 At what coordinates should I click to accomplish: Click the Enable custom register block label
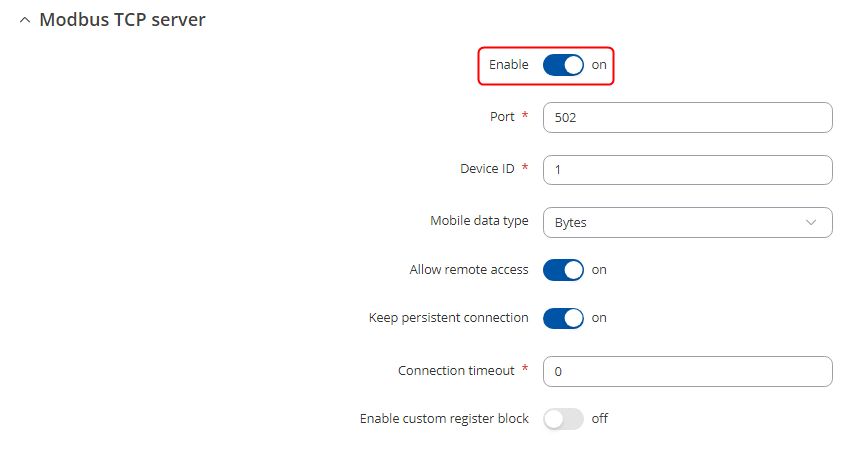[444, 419]
